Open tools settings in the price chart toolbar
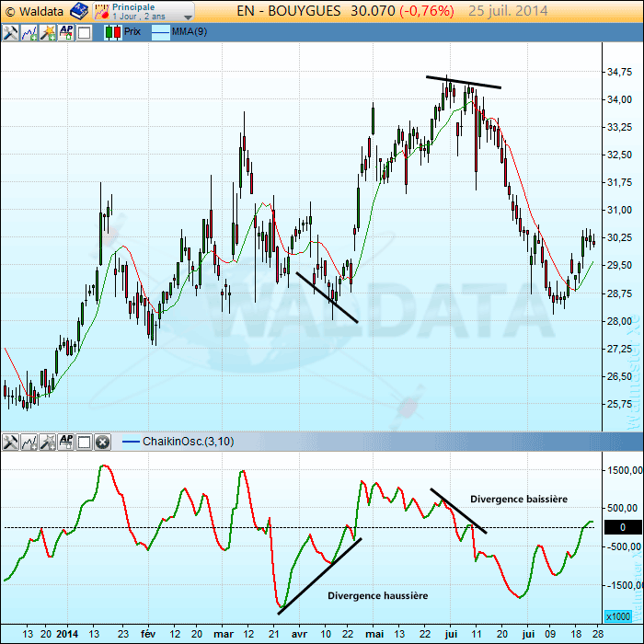644x644 pixels. [11, 32]
